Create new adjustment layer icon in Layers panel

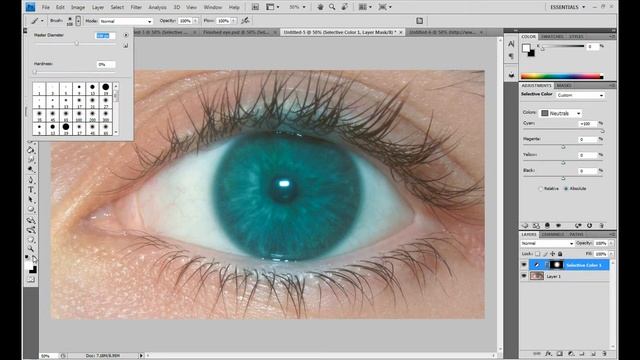click(x=571, y=353)
